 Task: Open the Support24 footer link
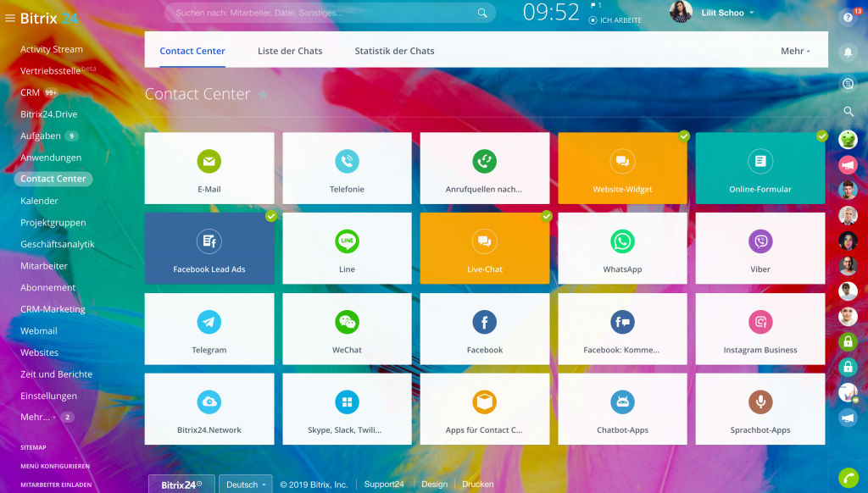[x=384, y=485]
